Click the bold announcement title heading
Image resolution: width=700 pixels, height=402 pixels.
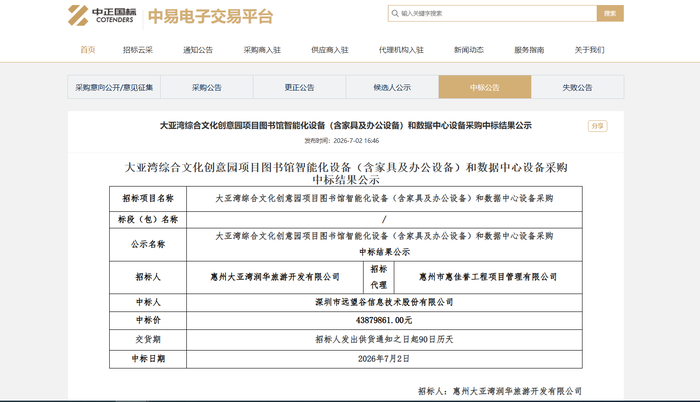(x=346, y=126)
